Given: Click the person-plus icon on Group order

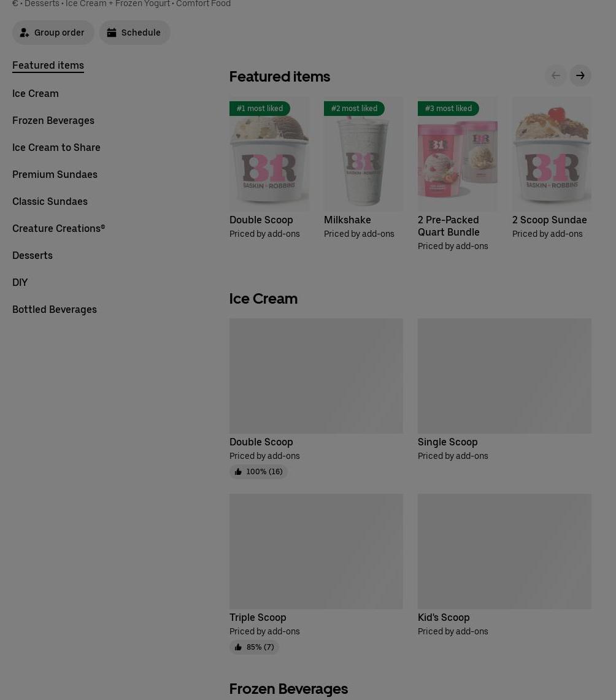Looking at the screenshot, I should 24,33.
